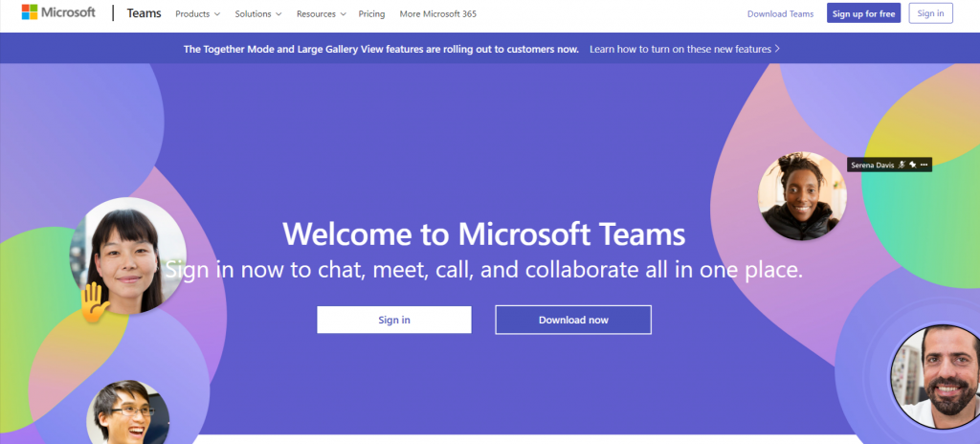Open the Pricing page
This screenshot has width=980, height=444.
(x=372, y=13)
